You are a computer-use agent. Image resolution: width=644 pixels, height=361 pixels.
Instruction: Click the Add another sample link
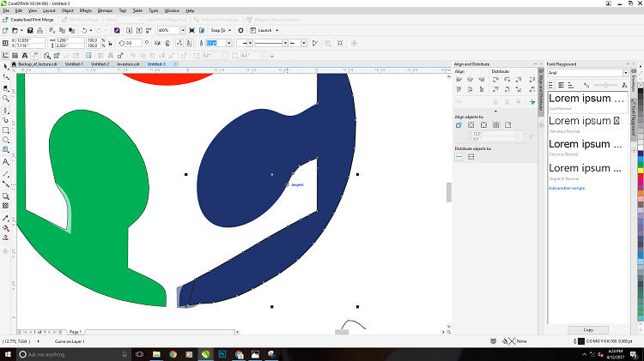coord(567,189)
